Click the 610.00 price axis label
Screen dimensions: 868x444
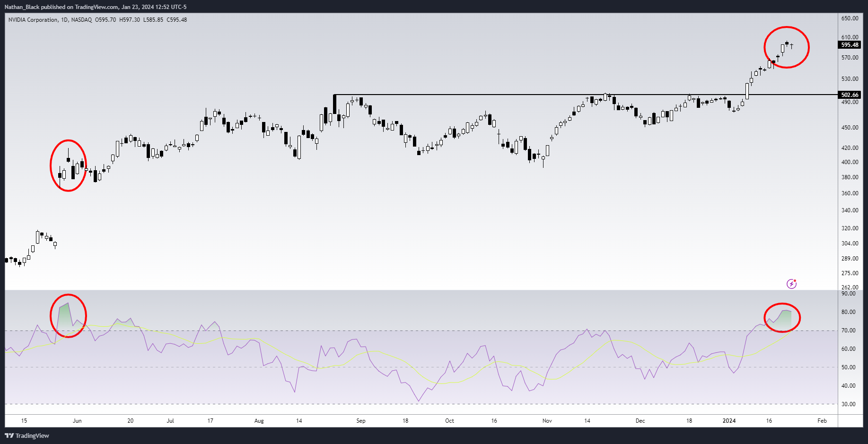(850, 37)
